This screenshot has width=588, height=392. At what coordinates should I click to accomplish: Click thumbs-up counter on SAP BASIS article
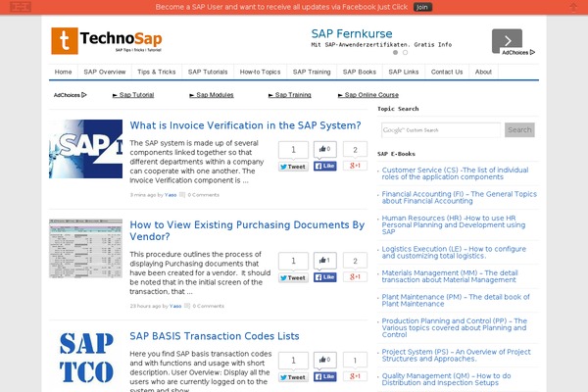point(324,360)
